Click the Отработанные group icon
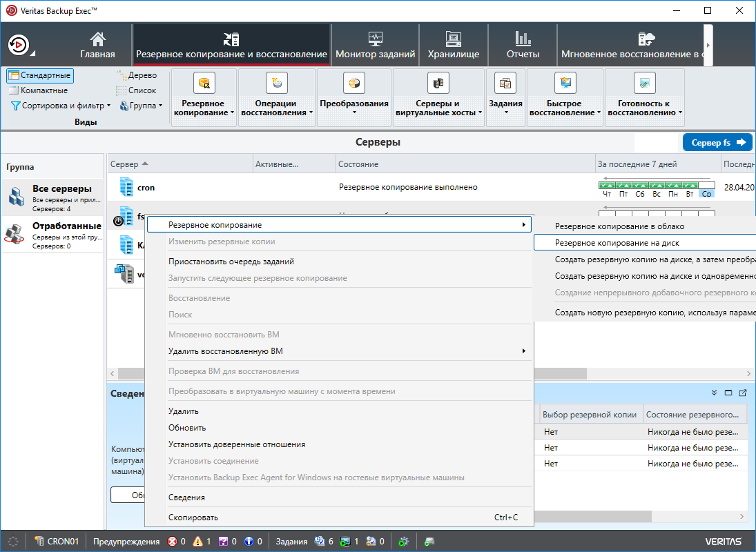The width and height of the screenshot is (756, 552). [14, 234]
